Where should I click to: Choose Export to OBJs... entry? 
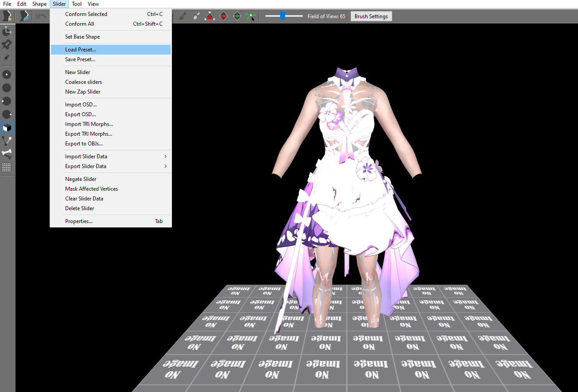(x=111, y=144)
